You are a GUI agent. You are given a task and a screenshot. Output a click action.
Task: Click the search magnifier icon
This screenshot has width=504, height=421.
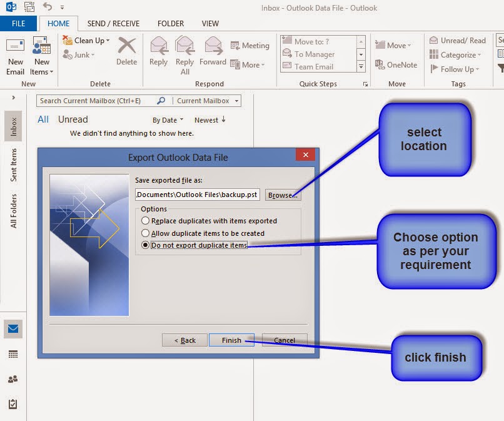(161, 101)
